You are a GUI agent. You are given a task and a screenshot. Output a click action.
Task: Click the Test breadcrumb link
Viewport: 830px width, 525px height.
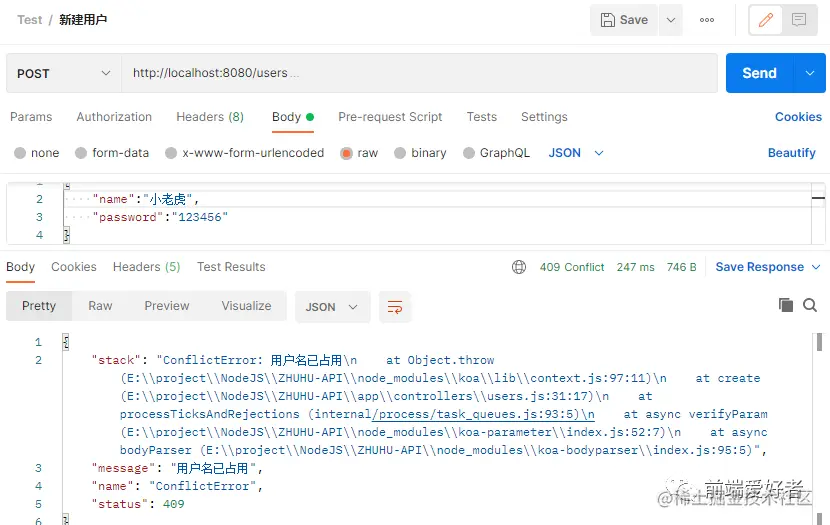click(x=29, y=20)
